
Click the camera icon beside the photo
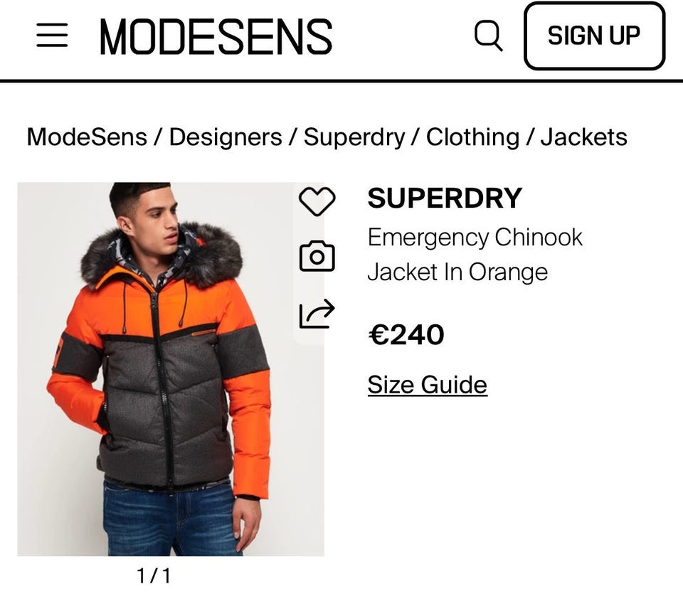click(x=317, y=256)
